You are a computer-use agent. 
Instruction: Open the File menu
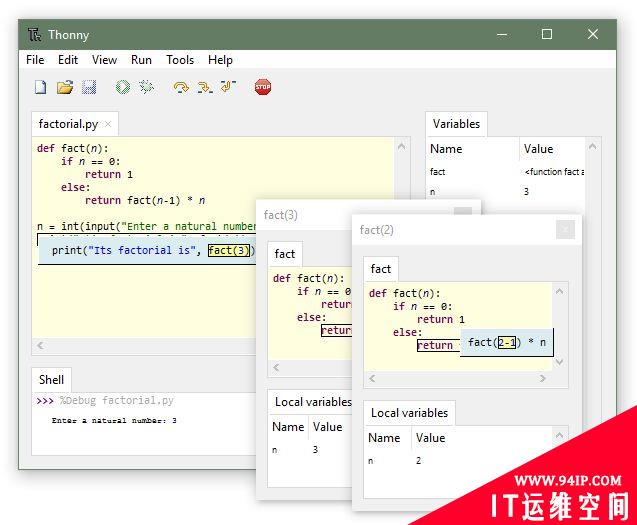[35, 60]
